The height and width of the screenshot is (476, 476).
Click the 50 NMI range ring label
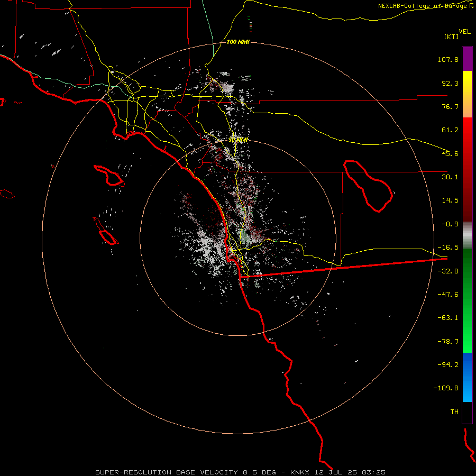click(x=238, y=140)
